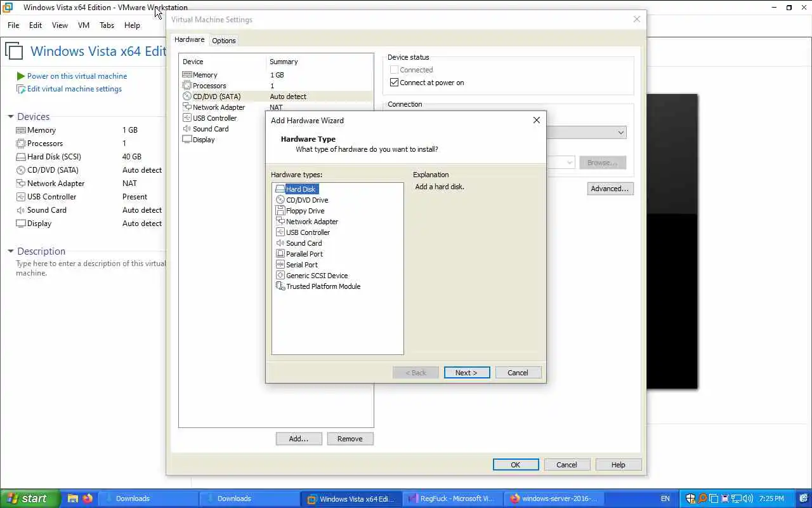Open the Help menu
Viewport: 812px width, 508px height.
click(132, 25)
